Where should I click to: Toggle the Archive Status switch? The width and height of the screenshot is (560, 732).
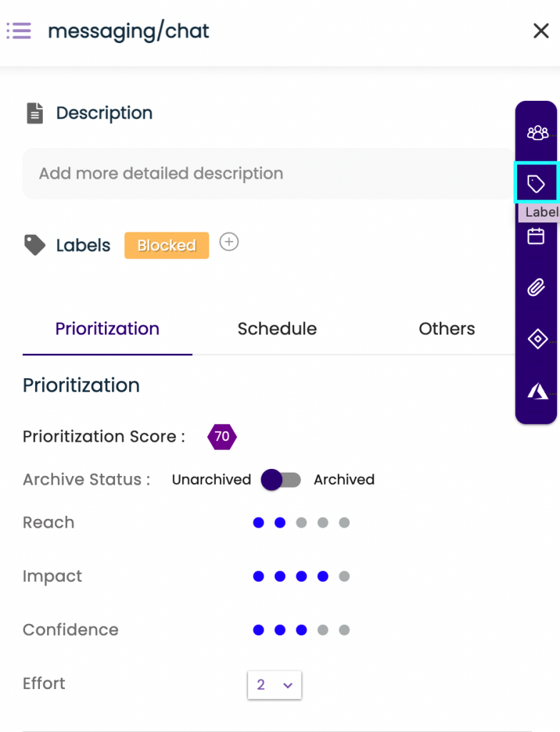tap(281, 480)
